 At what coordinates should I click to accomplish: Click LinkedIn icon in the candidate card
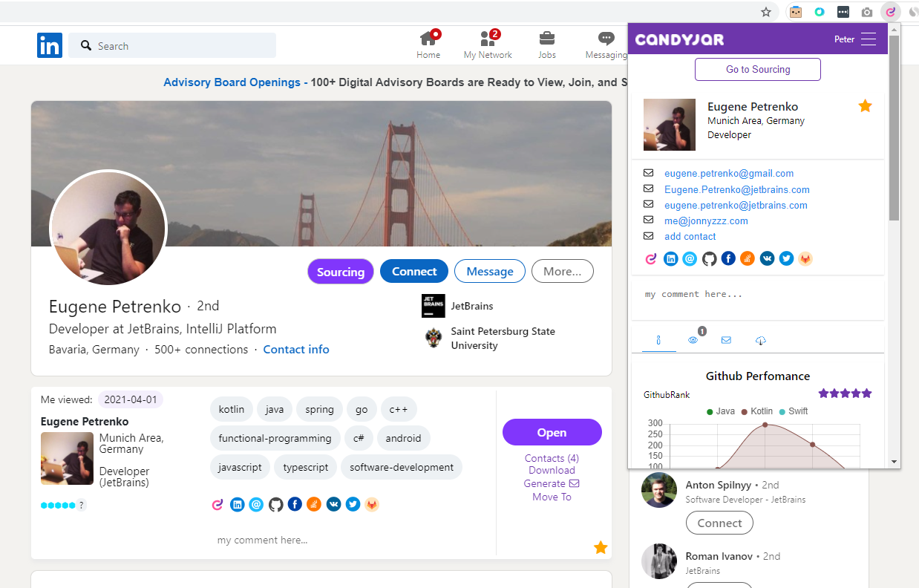pos(238,505)
